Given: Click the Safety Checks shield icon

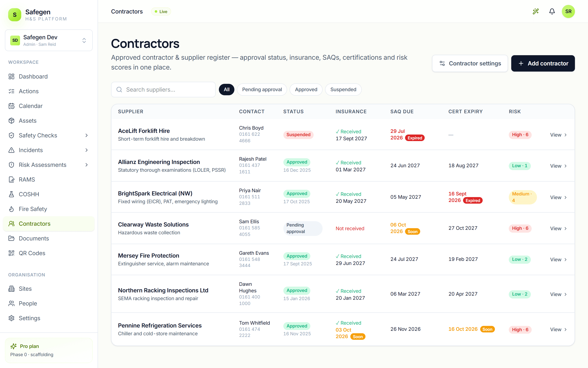Looking at the screenshot, I should click(x=11, y=135).
